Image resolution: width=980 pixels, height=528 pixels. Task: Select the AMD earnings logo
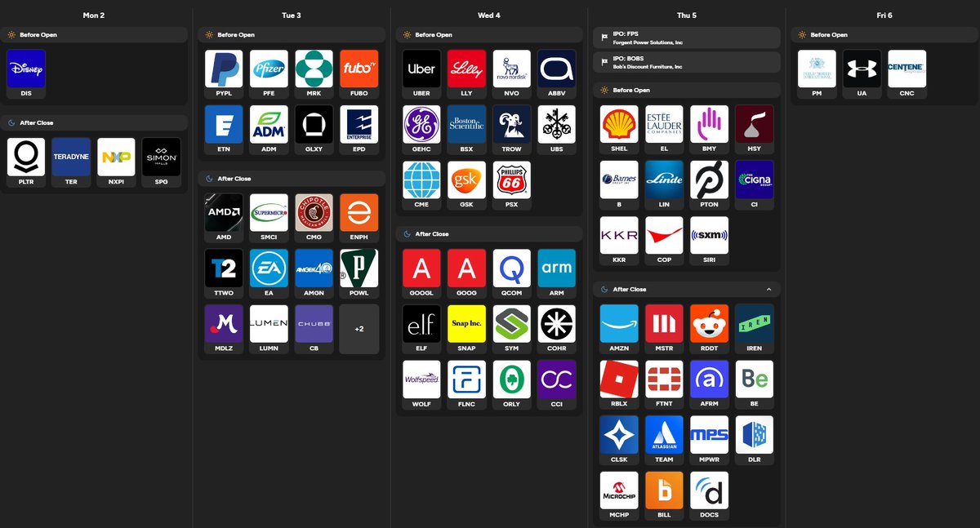224,212
